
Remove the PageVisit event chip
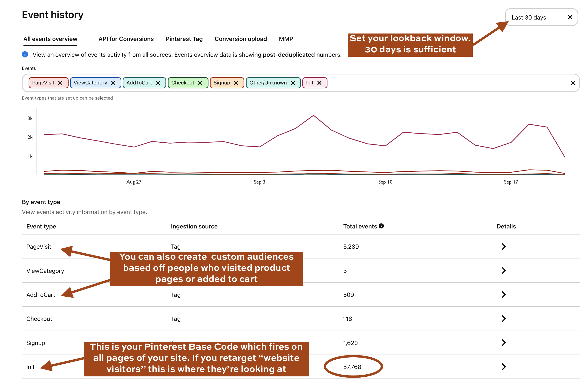pos(60,83)
